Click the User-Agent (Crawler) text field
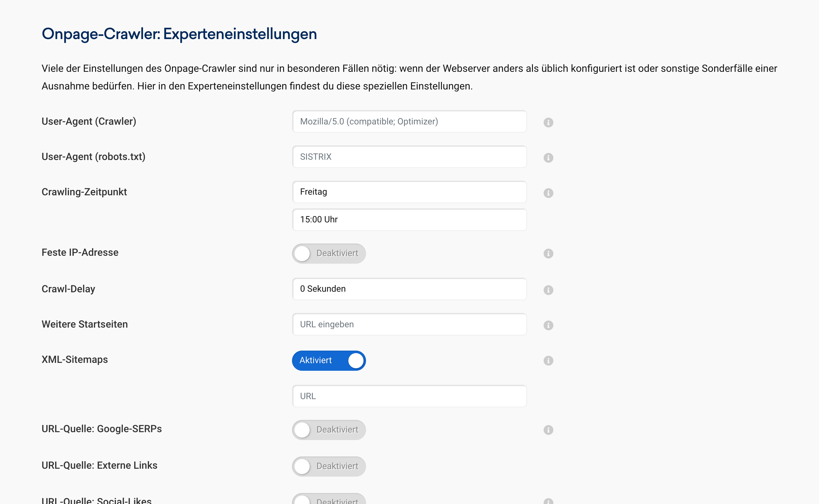 coord(409,122)
